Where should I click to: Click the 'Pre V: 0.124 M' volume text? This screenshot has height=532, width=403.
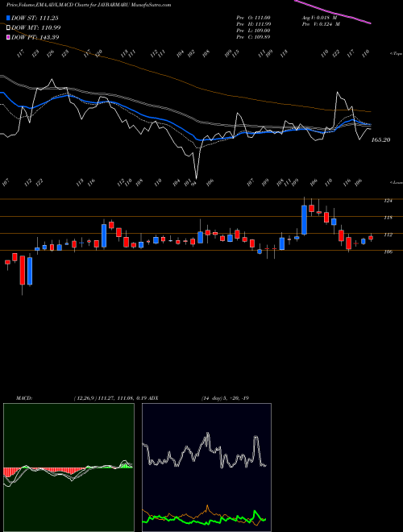coord(320,24)
